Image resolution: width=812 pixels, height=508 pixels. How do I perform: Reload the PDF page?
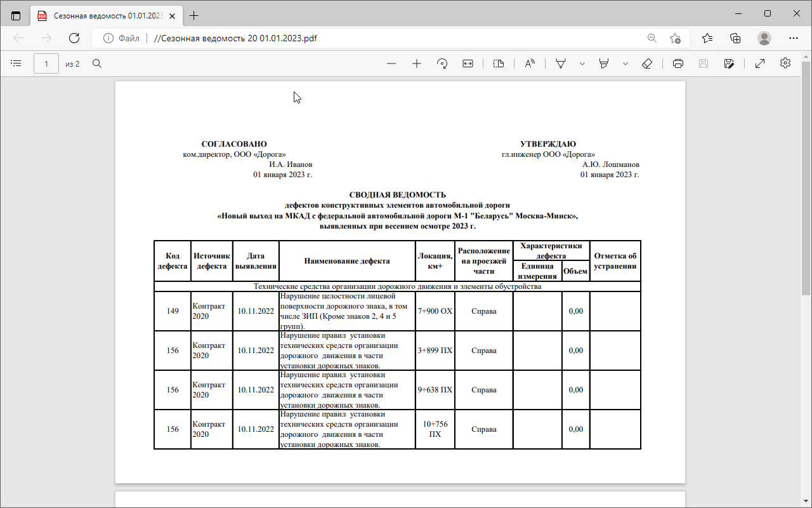point(74,38)
